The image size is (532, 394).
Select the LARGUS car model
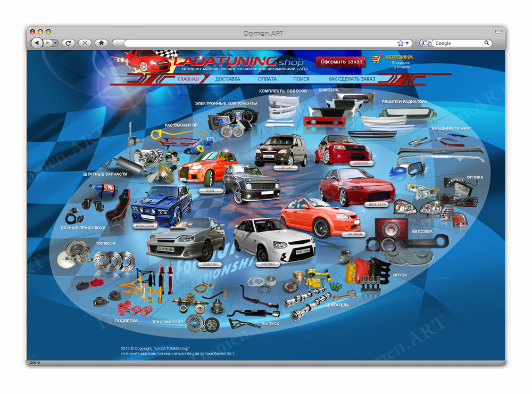[x=281, y=151]
